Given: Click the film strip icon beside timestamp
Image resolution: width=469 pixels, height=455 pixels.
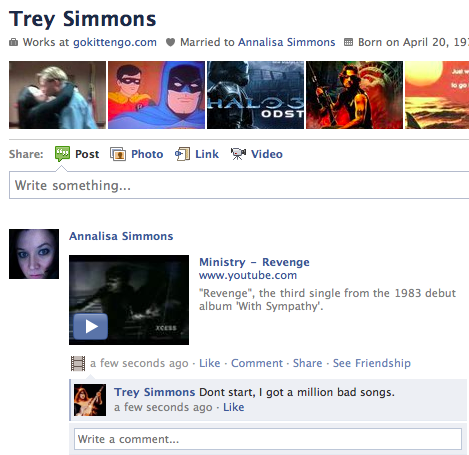Looking at the screenshot, I should tap(78, 363).
